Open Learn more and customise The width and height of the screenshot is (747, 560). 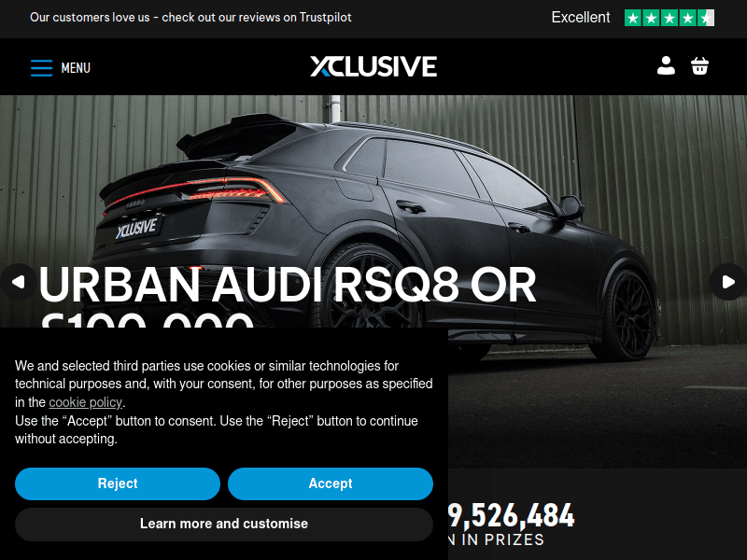(x=224, y=525)
